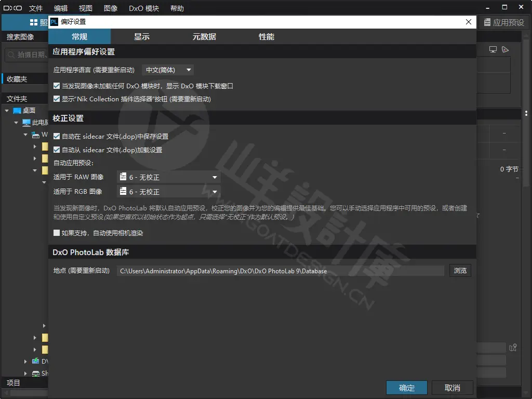Viewport: 532px width, 399px height.
Task: Click the search magnifier icon in sidebar
Action: (x=11, y=55)
